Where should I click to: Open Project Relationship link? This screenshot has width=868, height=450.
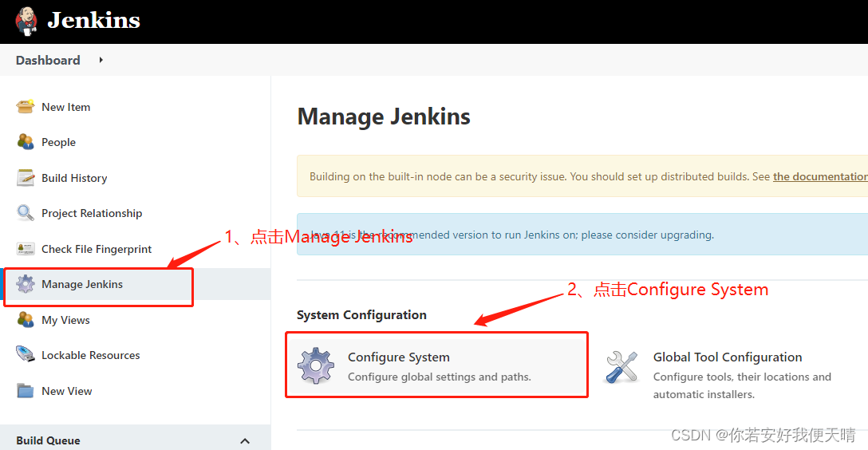tap(92, 213)
